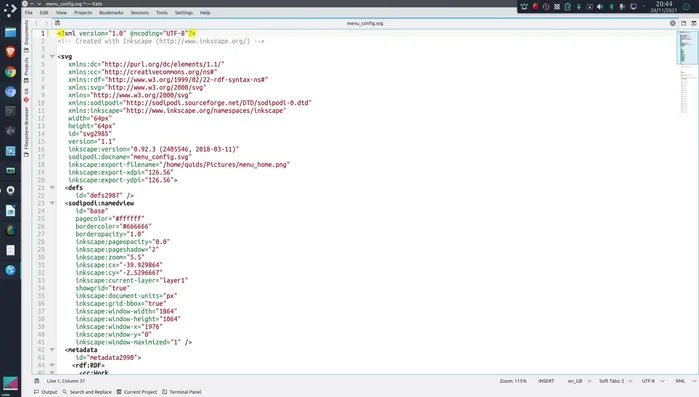Screen dimensions: 699x397
Task: Click the document modified icon in status bar
Action: coord(37,381)
